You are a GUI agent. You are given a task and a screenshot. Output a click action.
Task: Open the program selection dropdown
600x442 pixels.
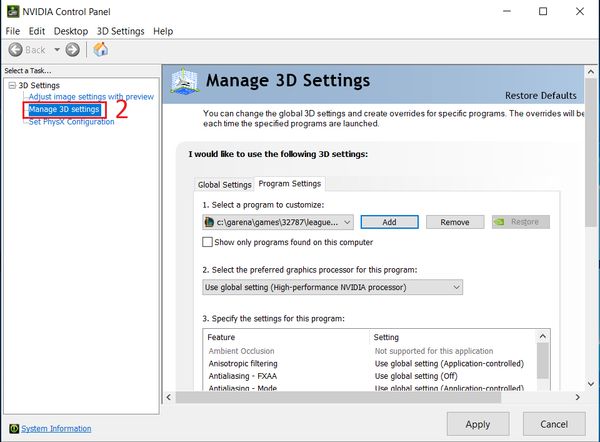pyautogui.click(x=278, y=222)
